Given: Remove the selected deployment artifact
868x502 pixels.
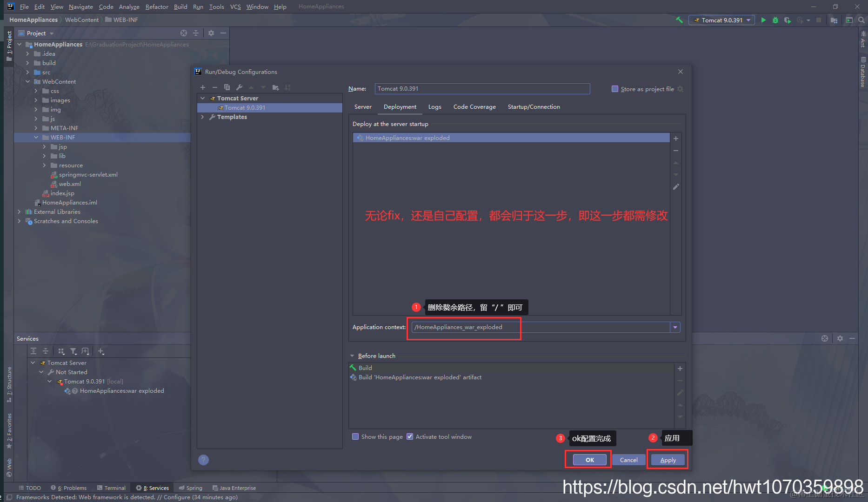Looking at the screenshot, I should click(x=676, y=151).
